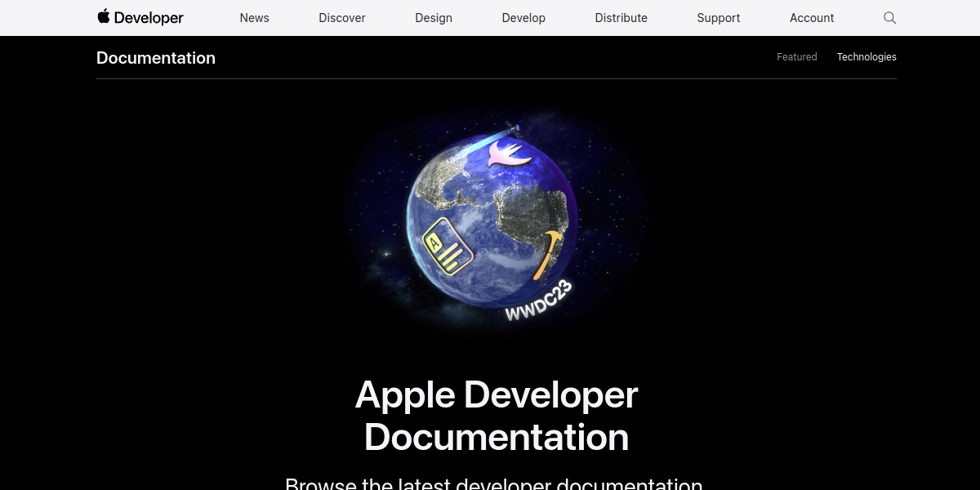The image size is (980, 490).
Task: Go to the Discover section
Action: 342,18
